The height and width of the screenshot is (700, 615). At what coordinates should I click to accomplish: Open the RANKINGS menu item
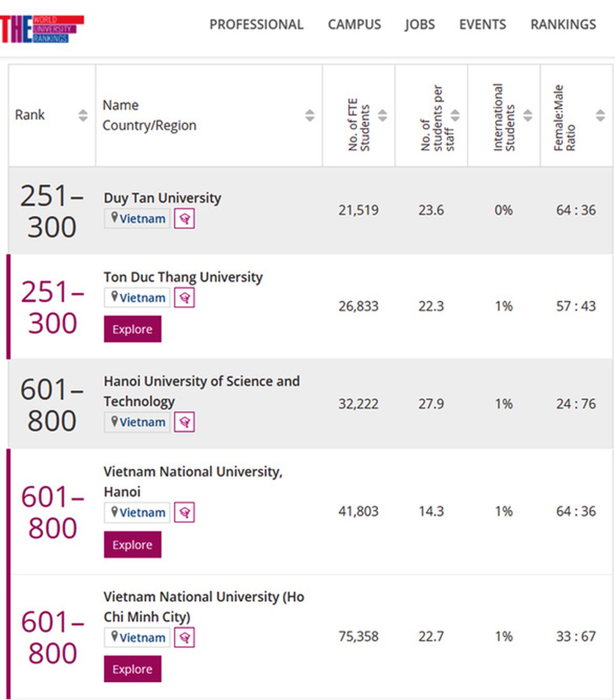tap(563, 24)
